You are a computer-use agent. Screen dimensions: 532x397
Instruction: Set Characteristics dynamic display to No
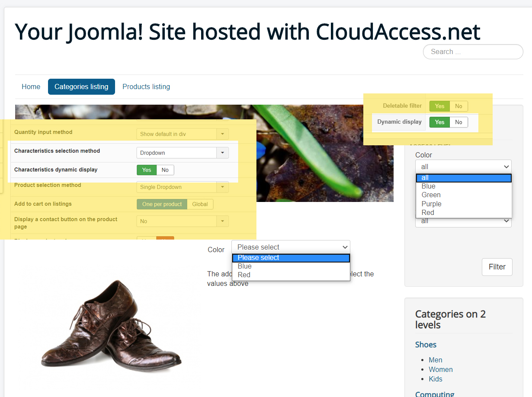165,170
